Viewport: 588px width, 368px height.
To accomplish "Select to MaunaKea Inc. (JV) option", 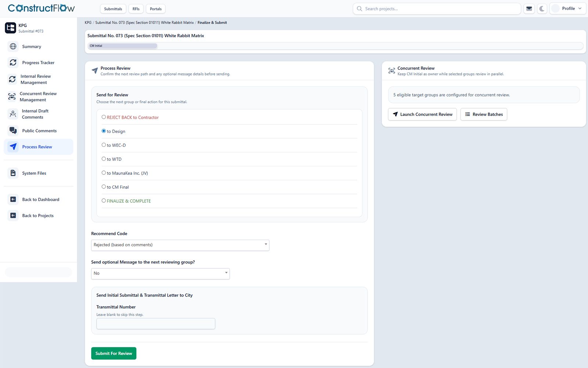I will [104, 173].
